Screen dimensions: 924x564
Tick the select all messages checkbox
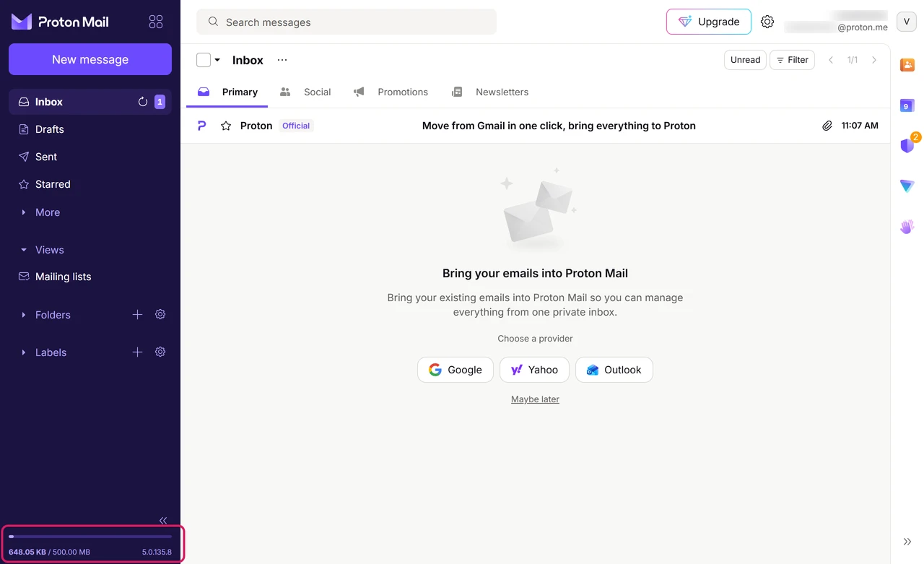pyautogui.click(x=204, y=60)
